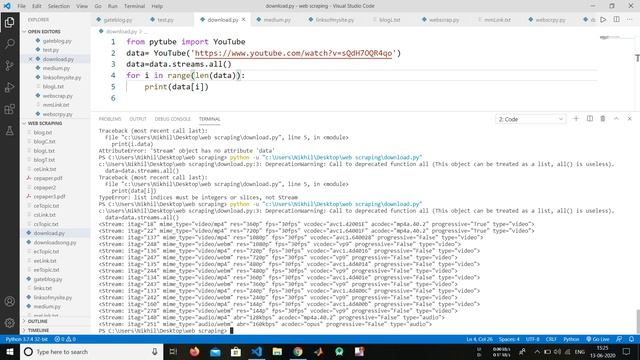Run the Python file with play button
The height and width of the screenshot is (360, 640).
coord(603,20)
